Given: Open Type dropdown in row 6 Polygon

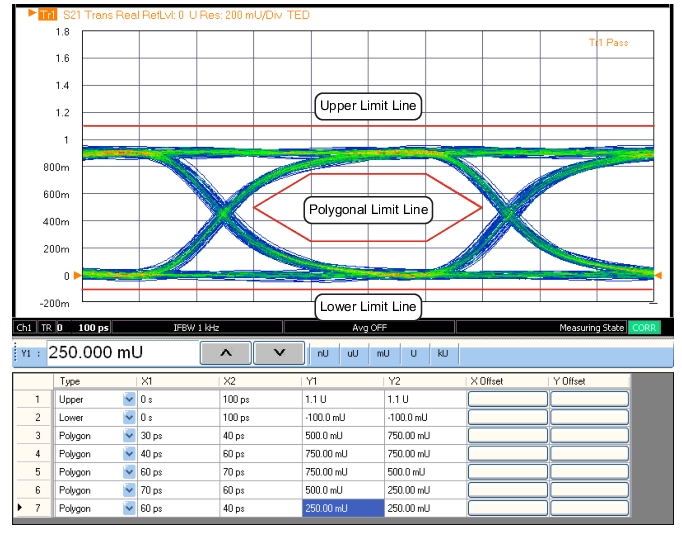Looking at the screenshot, I should pos(129,490).
